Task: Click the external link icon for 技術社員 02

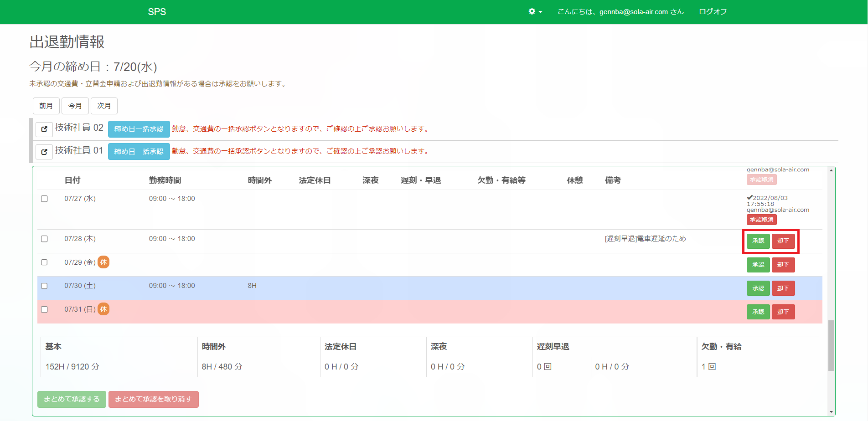Action: click(x=44, y=129)
